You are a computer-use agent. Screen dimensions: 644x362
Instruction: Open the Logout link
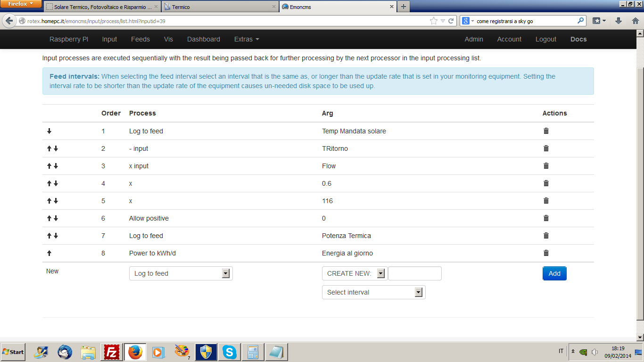(x=545, y=39)
